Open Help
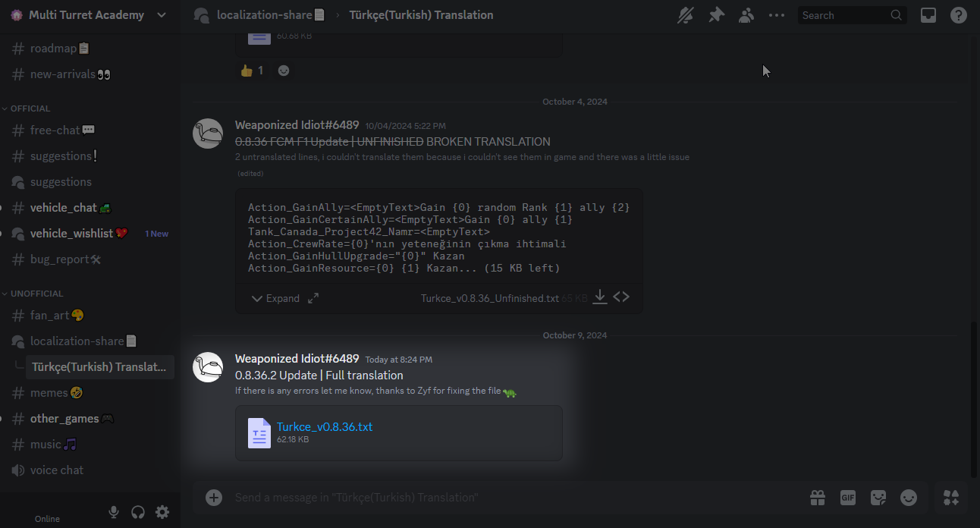 [959, 15]
